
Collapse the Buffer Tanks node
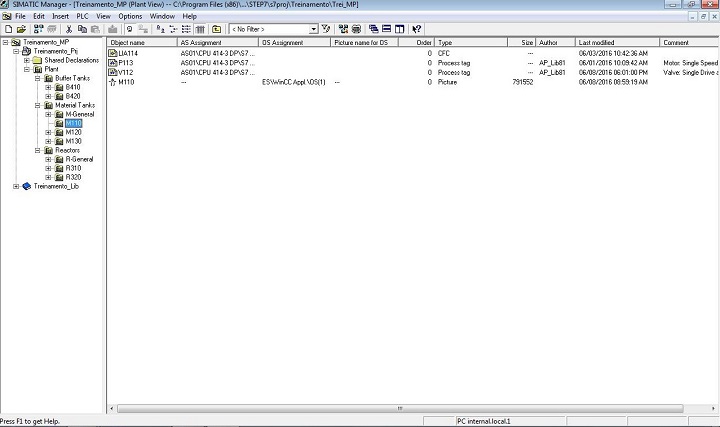(x=38, y=79)
